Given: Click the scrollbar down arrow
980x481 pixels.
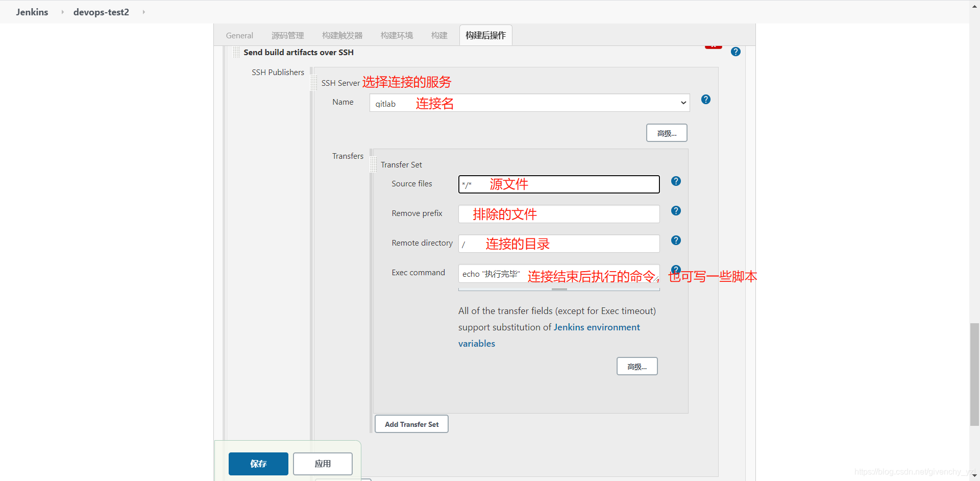Looking at the screenshot, I should click(975, 475).
